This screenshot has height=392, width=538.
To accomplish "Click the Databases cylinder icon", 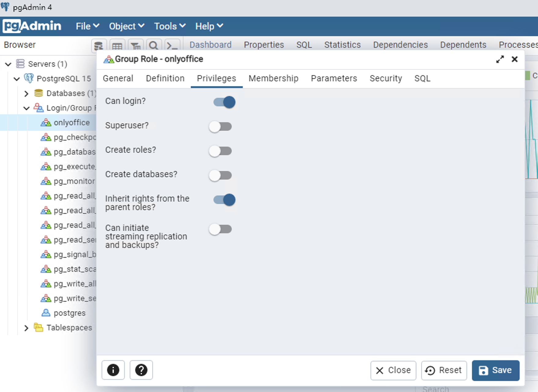I will click(x=39, y=93).
